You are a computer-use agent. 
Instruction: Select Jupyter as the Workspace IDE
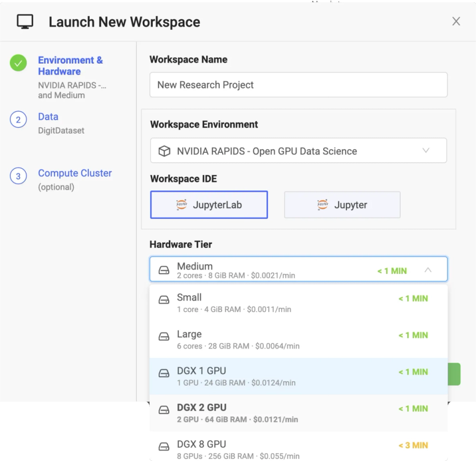342,205
